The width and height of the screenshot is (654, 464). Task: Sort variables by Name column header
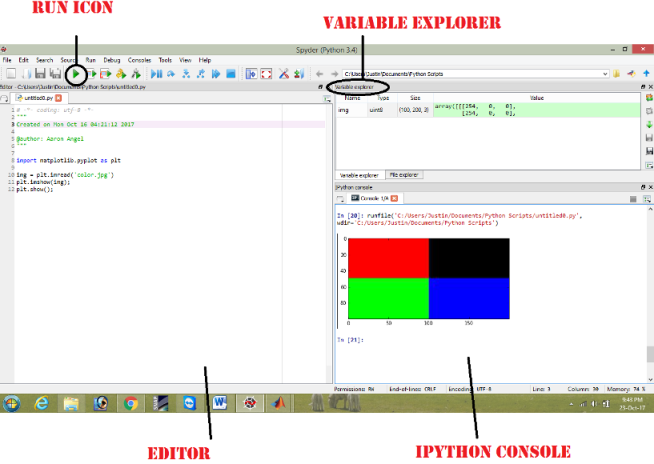[352, 98]
